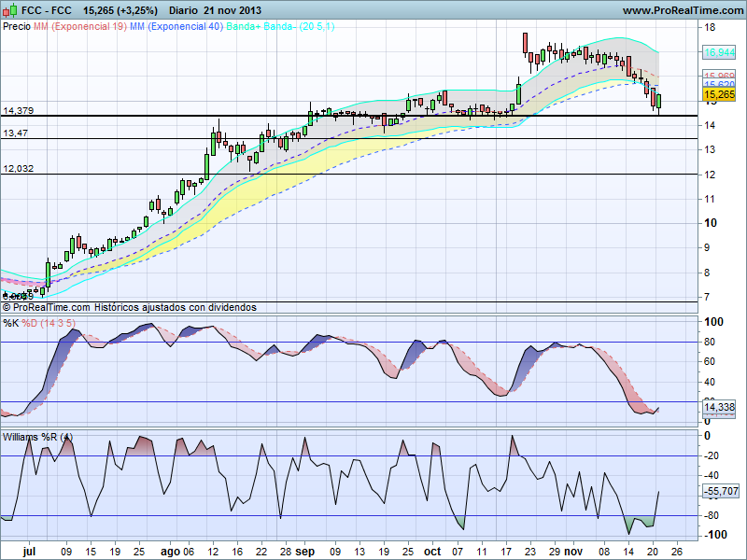Click the 12,032 horizontal line label

tap(19, 169)
